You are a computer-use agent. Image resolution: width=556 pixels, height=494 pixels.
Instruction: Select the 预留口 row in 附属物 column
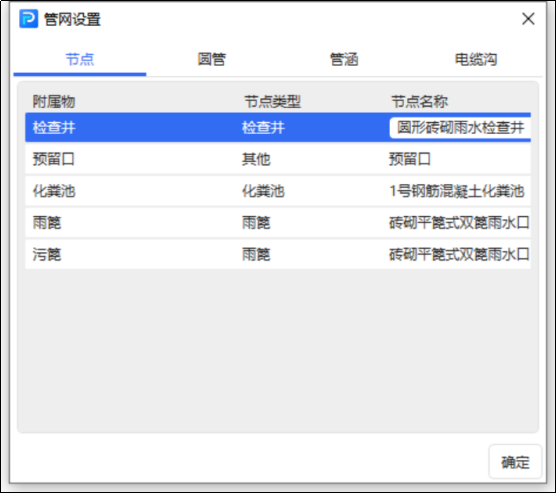click(x=54, y=159)
